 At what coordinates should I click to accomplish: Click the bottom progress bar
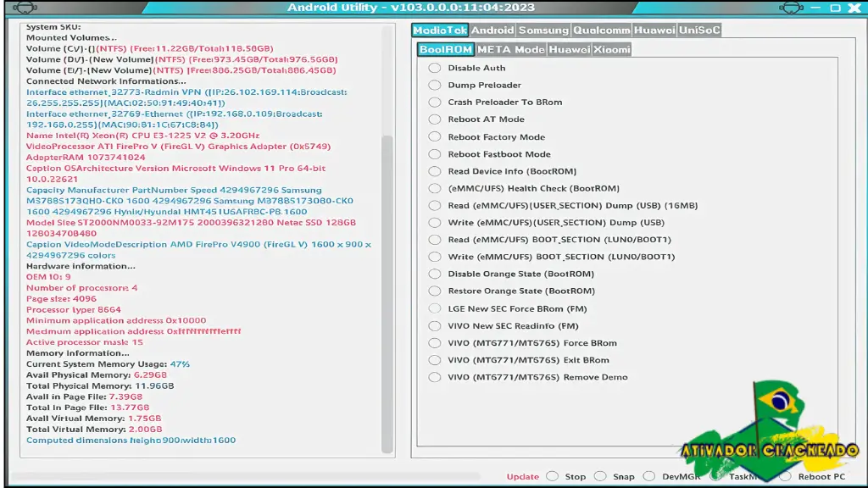click(x=246, y=476)
